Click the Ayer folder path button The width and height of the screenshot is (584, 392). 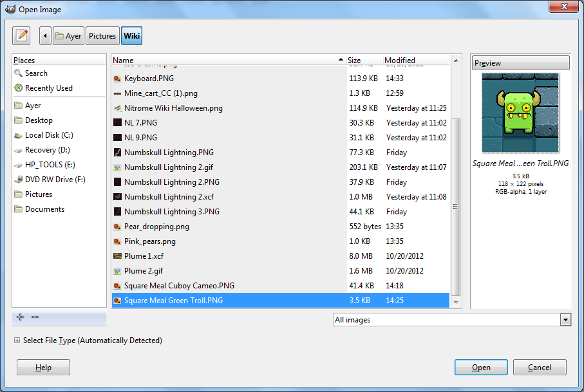68,36
